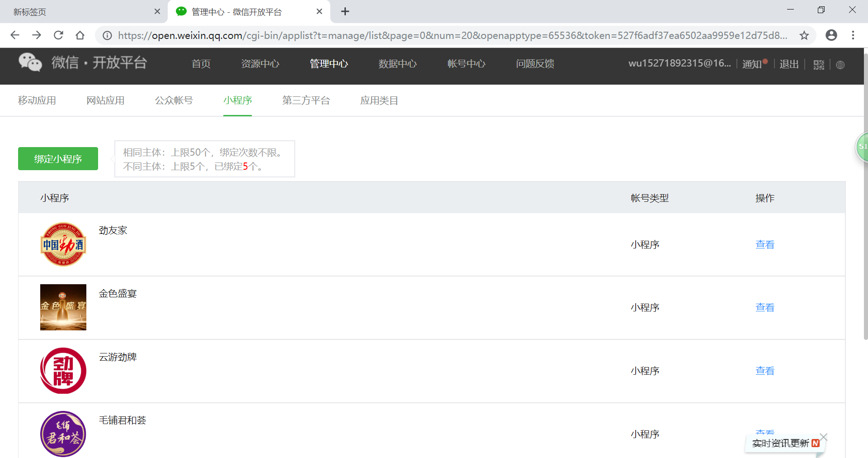The height and width of the screenshot is (458, 868).
Task: Reload the current page
Action: (58, 35)
